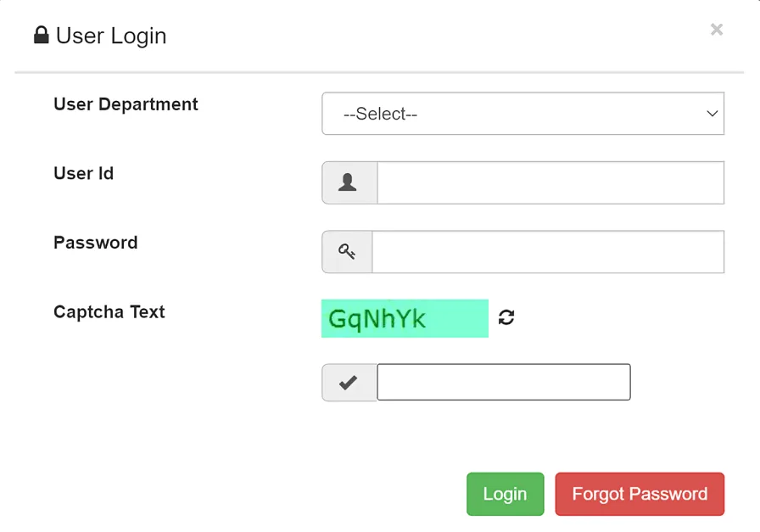Click the chevron on the department selector
Screen dimensions: 760x532
tap(711, 113)
